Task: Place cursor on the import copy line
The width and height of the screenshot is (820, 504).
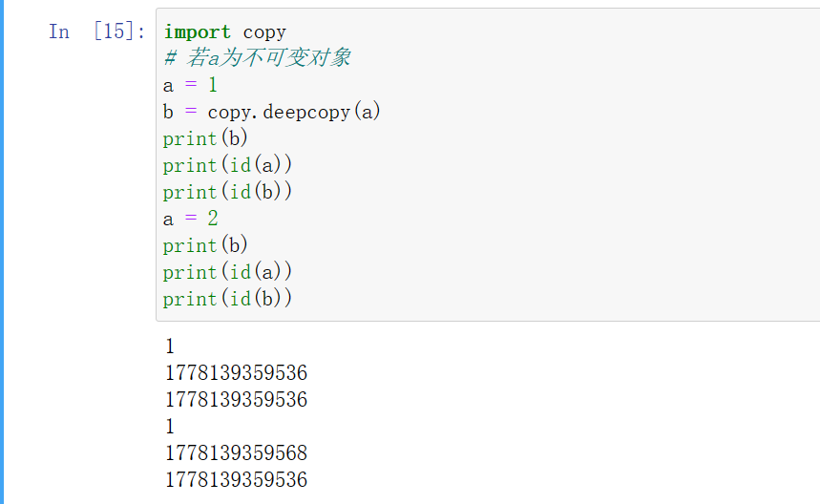Action: click(x=225, y=31)
